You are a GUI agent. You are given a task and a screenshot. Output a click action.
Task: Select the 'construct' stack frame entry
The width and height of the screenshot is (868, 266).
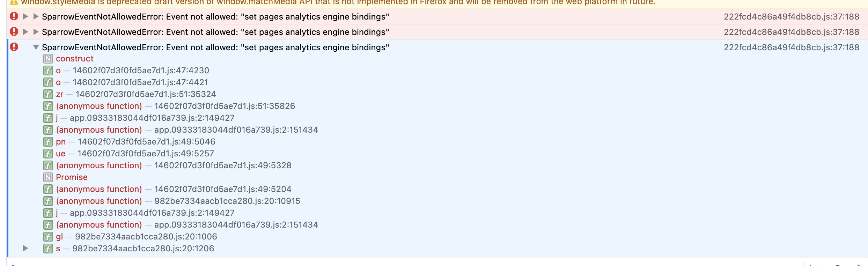click(75, 59)
